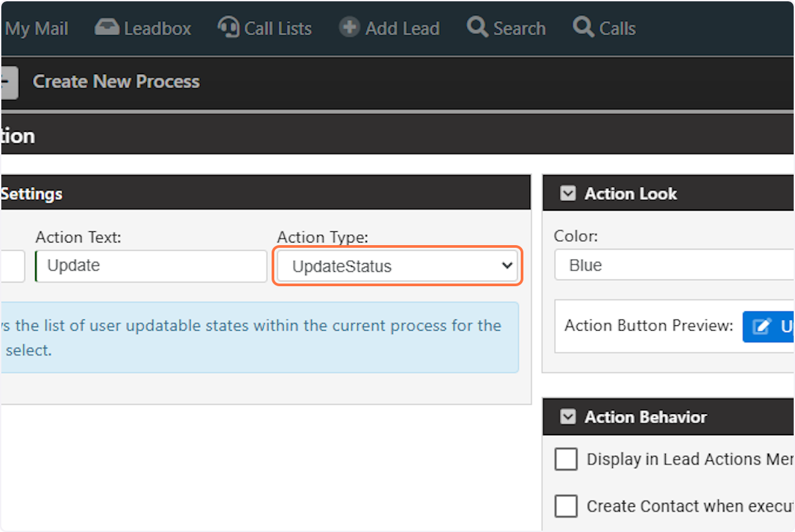The image size is (795, 532).
Task: Click the Call Lists headset icon
Action: [x=229, y=28]
